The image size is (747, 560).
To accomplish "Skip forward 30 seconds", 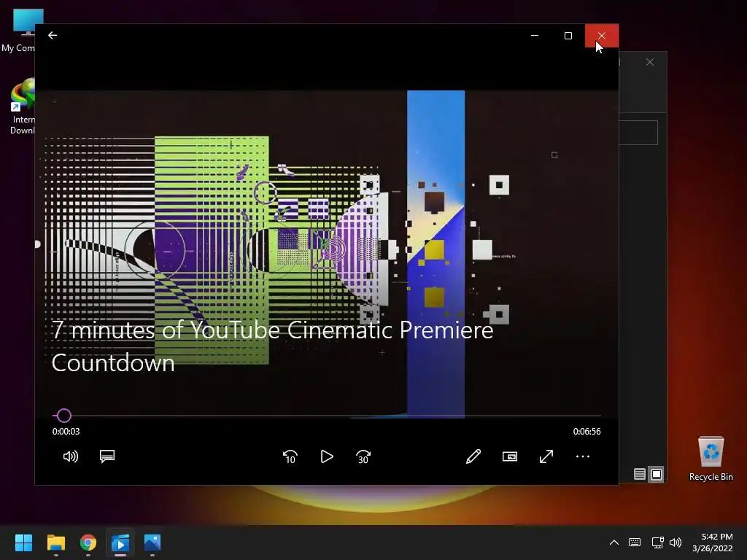I will 363,456.
